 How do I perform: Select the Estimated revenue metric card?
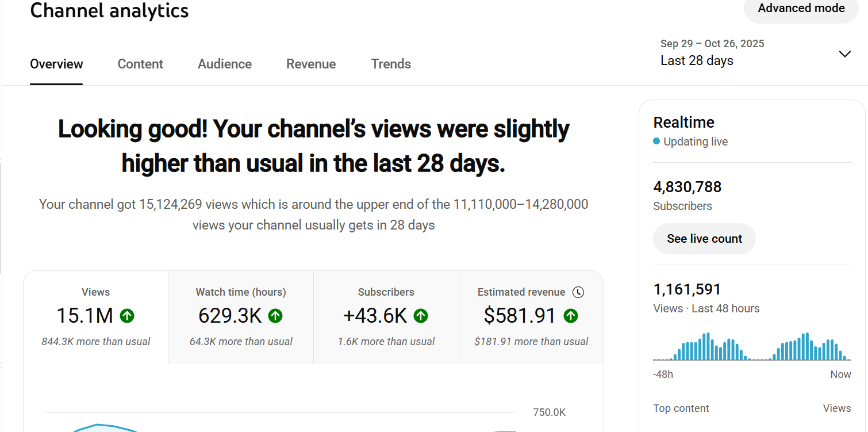click(x=531, y=318)
